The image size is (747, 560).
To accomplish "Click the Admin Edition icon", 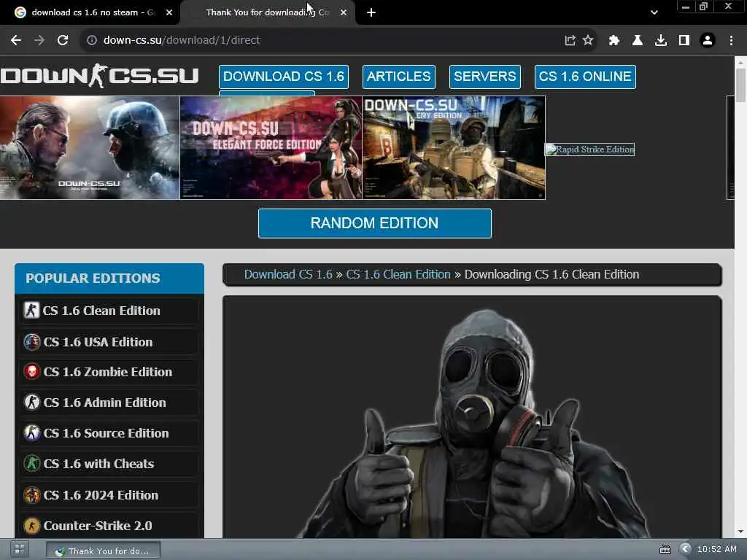I will pos(32,402).
